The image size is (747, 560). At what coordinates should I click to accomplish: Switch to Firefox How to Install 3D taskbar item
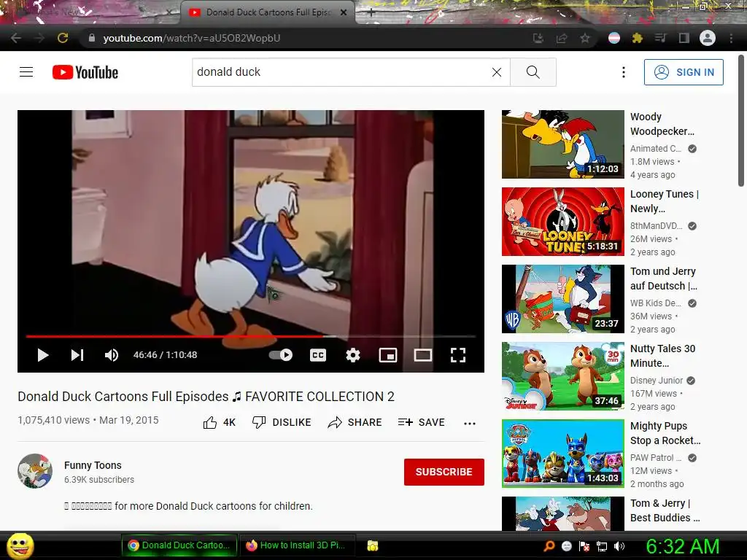[x=297, y=545]
